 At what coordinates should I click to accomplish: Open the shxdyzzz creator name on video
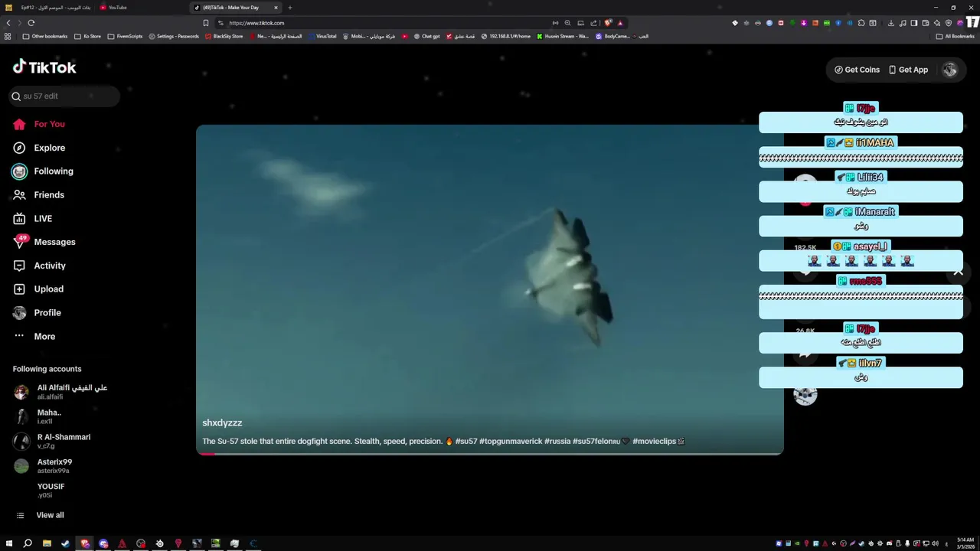pyautogui.click(x=222, y=423)
